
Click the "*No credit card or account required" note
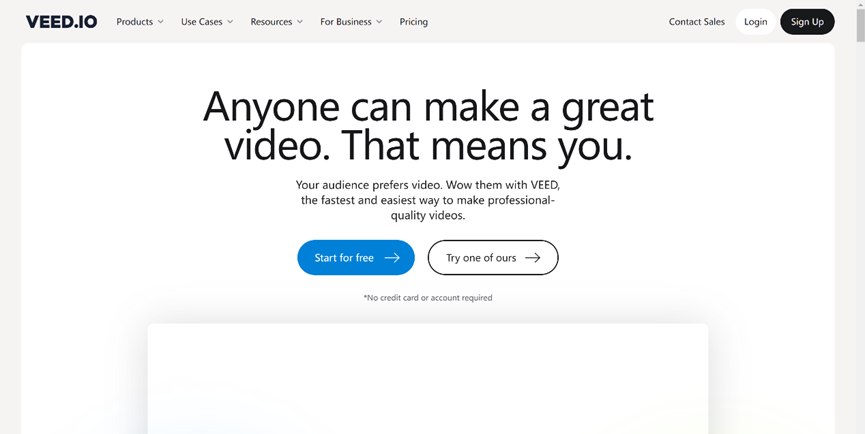(428, 298)
